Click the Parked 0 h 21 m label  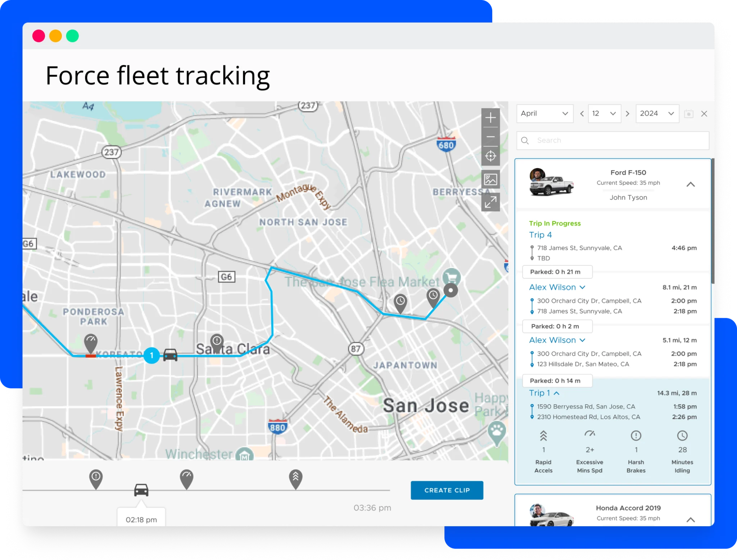pos(557,272)
